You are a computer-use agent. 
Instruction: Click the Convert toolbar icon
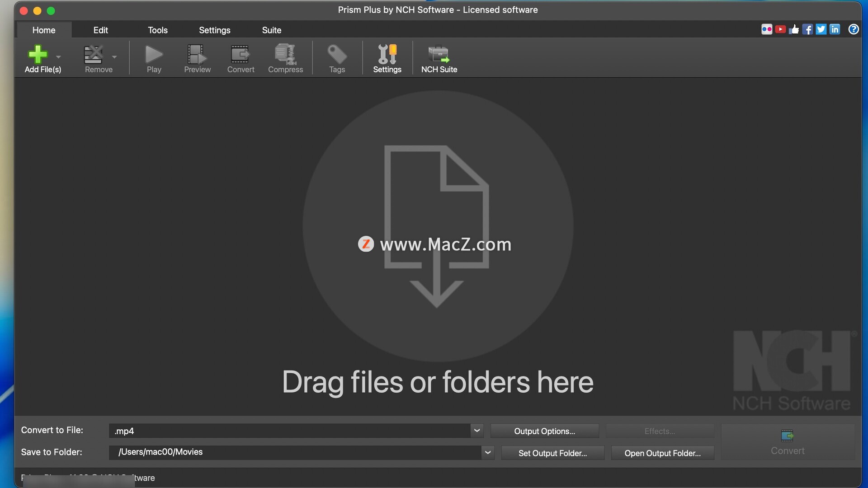240,54
